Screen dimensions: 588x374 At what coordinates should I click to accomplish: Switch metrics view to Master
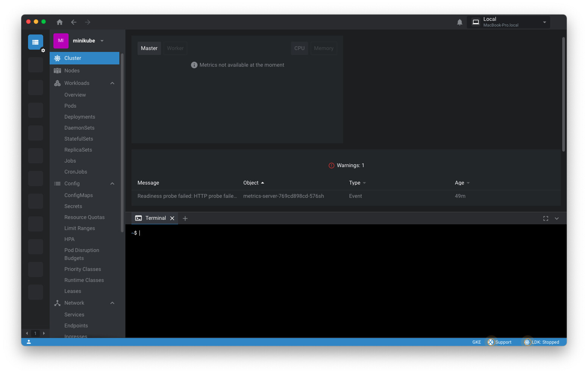(149, 48)
